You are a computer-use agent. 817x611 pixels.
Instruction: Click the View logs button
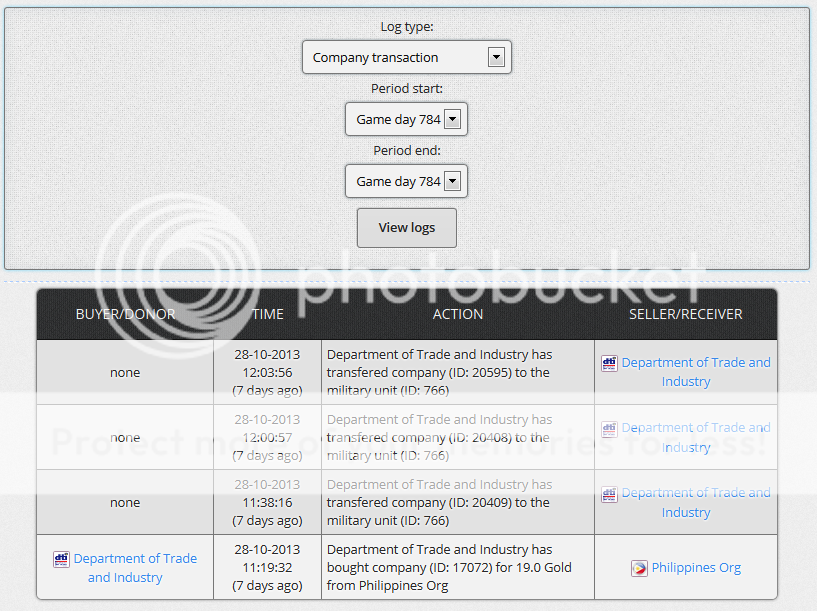[406, 228]
